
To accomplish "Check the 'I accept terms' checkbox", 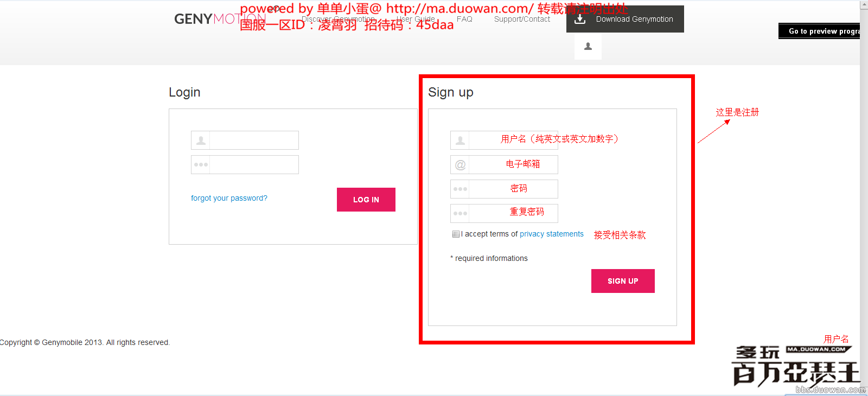I will (456, 234).
